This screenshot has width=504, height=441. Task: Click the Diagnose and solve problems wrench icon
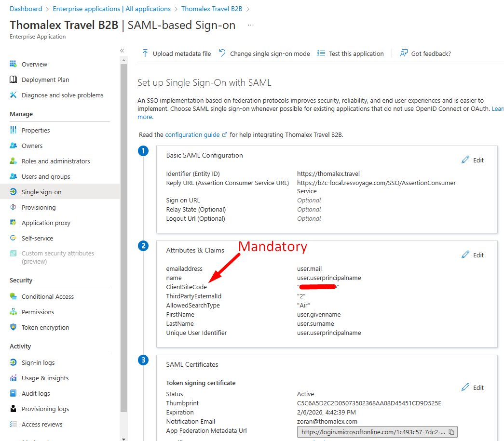[x=13, y=95]
